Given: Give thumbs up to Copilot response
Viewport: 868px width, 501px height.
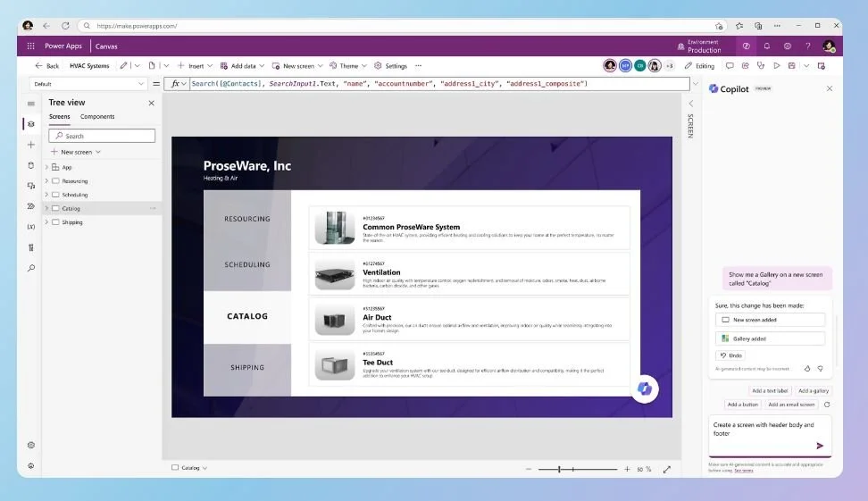Looking at the screenshot, I should (807, 368).
